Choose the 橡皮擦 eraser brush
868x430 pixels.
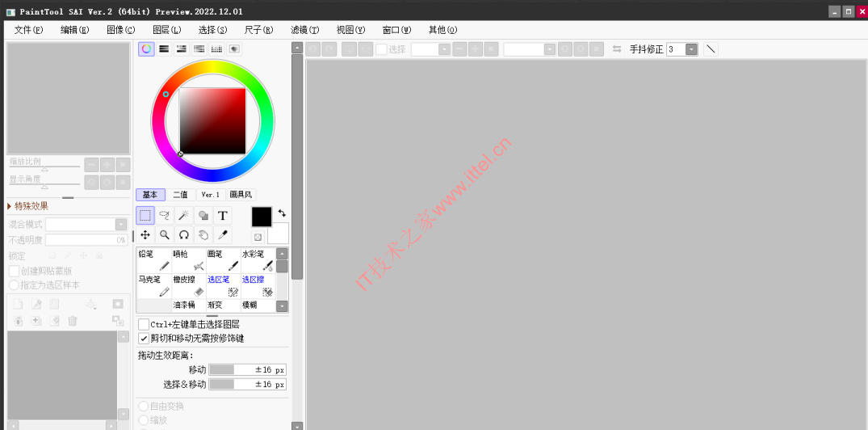coord(189,286)
